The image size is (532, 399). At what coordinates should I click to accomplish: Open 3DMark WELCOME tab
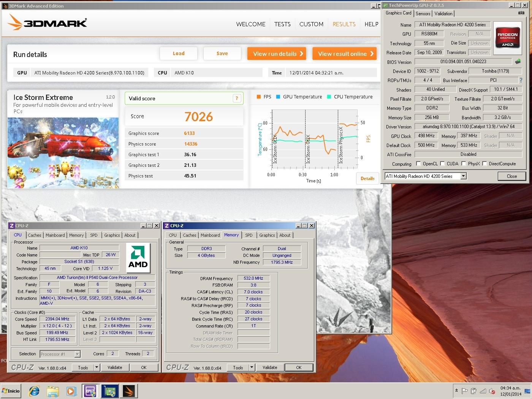tap(251, 24)
